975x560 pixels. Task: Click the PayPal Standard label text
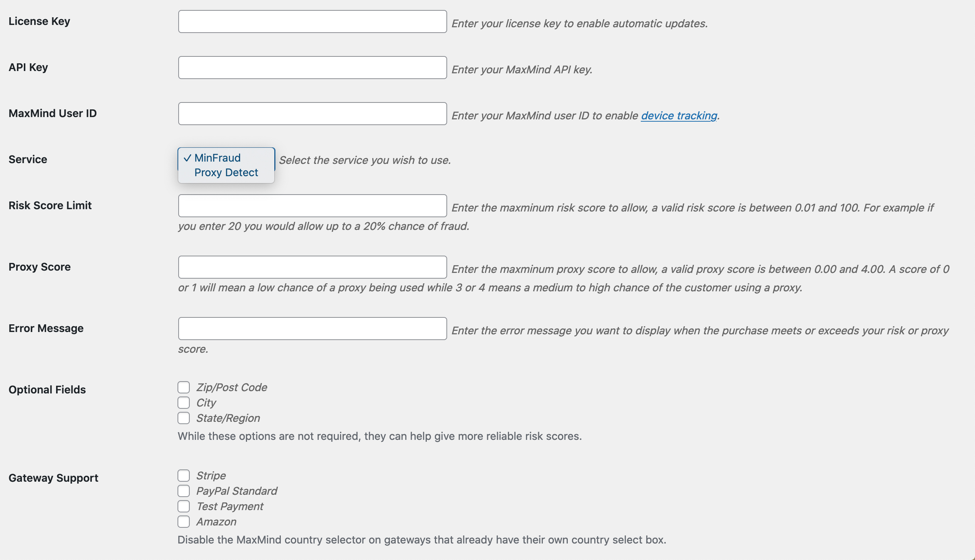coord(236,491)
